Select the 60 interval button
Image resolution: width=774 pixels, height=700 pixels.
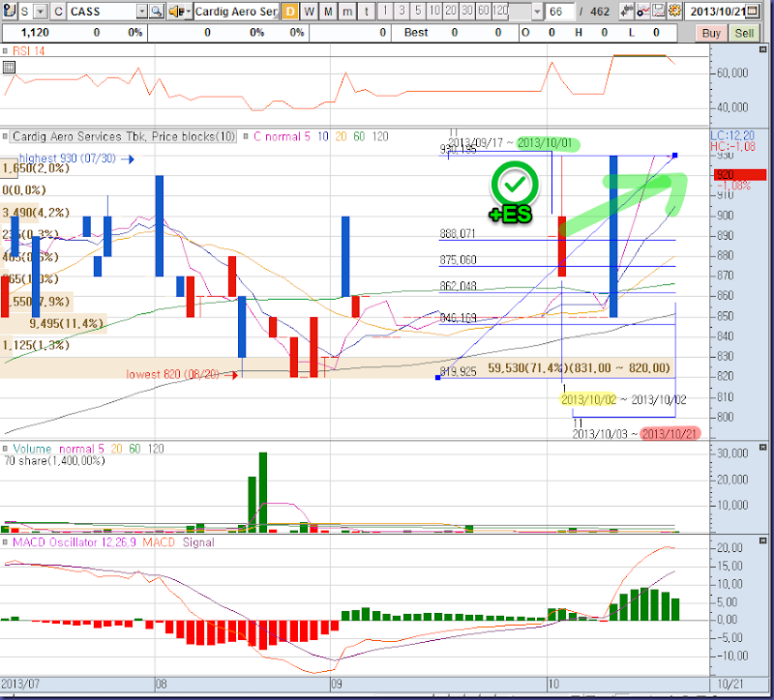[483, 11]
